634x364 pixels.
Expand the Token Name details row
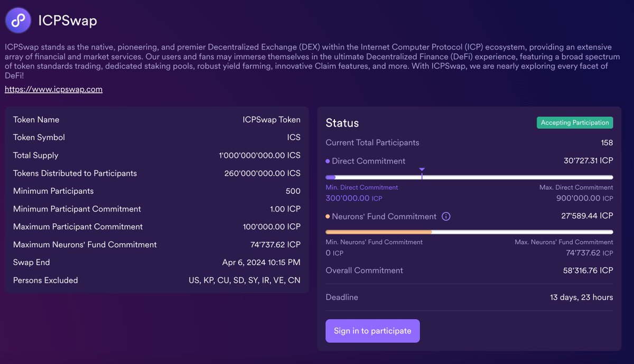pos(157,119)
